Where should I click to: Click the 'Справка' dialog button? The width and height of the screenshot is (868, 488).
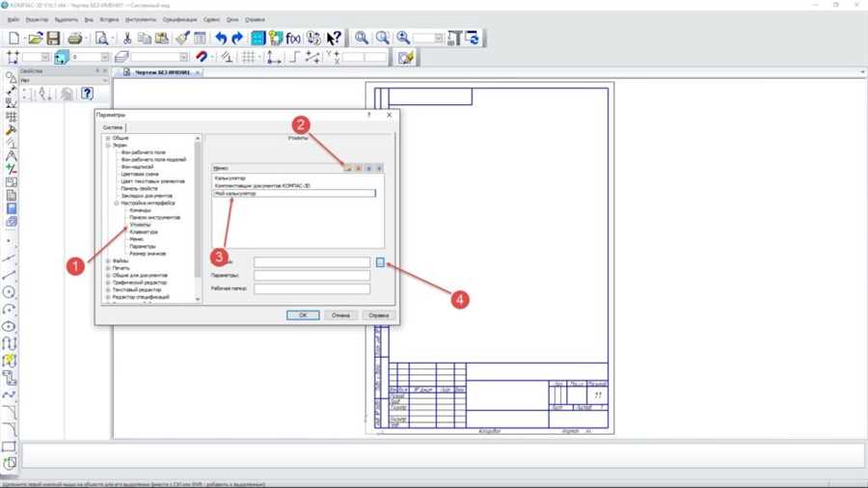tap(379, 314)
